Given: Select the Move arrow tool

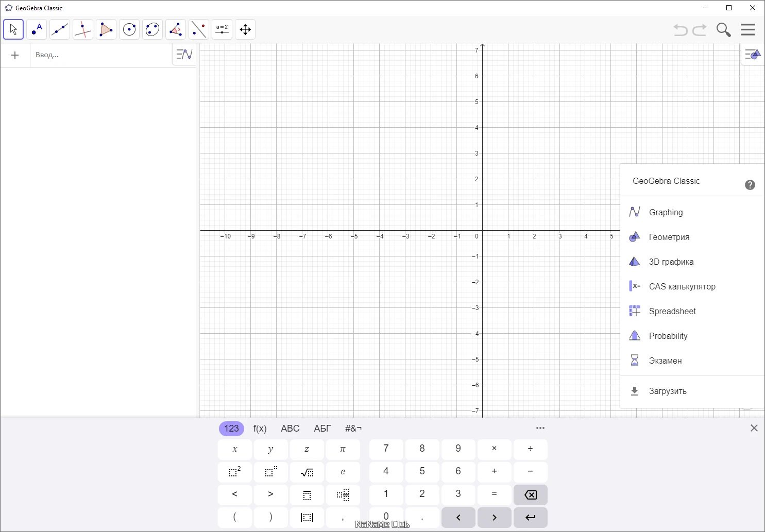Looking at the screenshot, I should click(x=13, y=29).
